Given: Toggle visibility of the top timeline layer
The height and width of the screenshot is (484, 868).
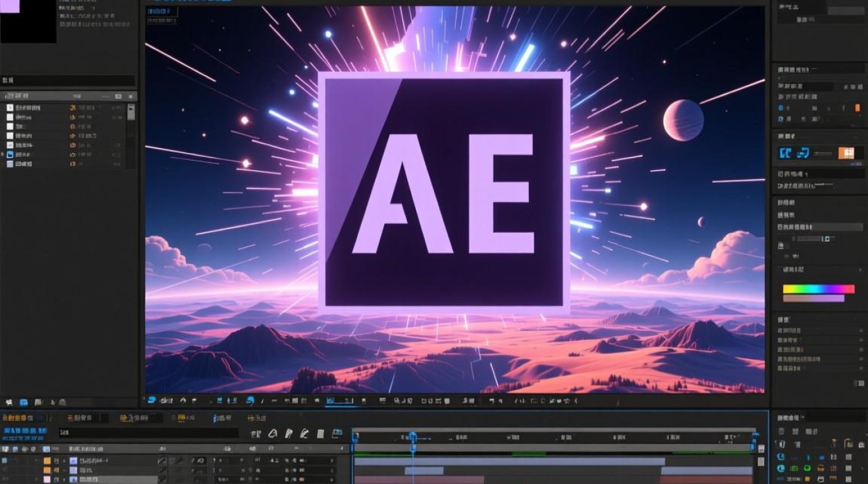Looking at the screenshot, I should click(5, 461).
